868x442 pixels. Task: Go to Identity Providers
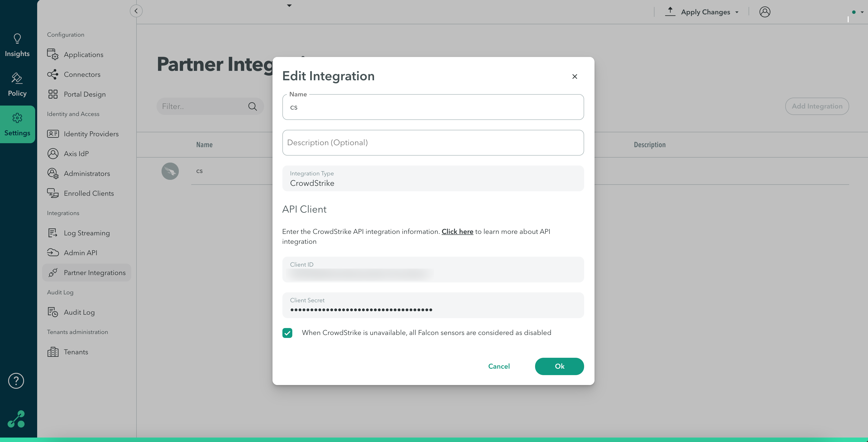click(x=91, y=134)
